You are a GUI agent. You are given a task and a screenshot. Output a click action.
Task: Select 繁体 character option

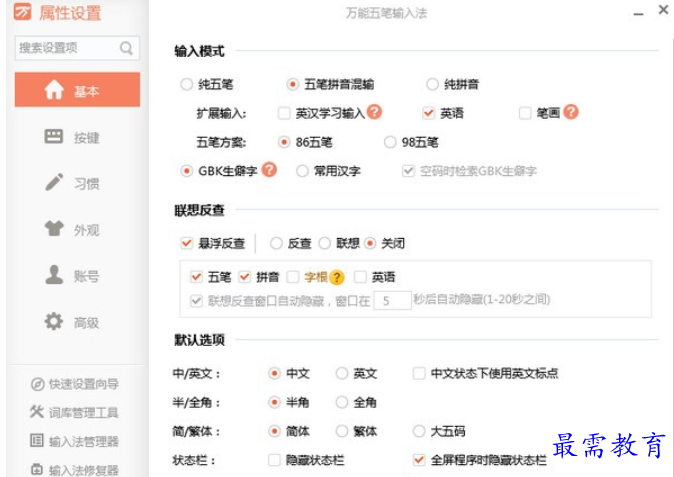coord(342,431)
